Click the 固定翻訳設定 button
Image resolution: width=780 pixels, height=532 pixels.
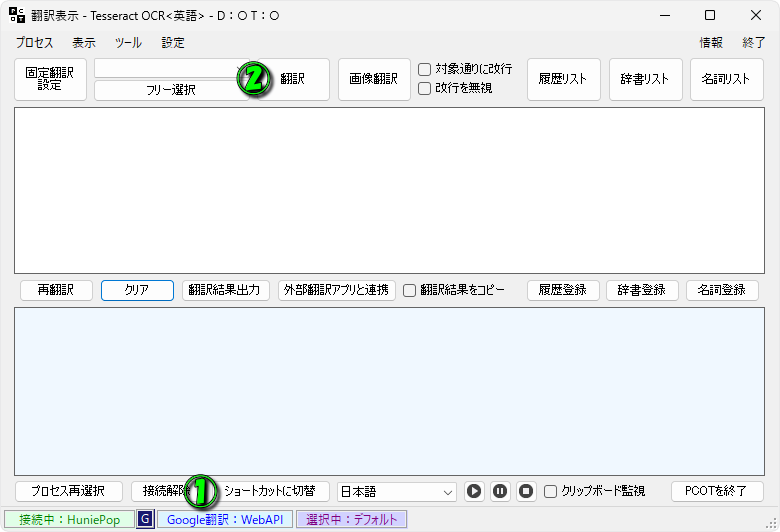[x=50, y=80]
